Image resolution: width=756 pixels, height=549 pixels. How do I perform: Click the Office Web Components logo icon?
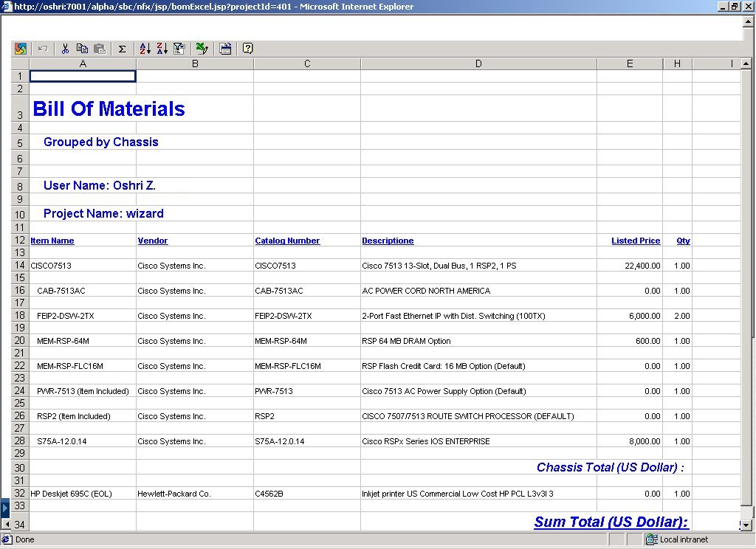click(x=21, y=49)
